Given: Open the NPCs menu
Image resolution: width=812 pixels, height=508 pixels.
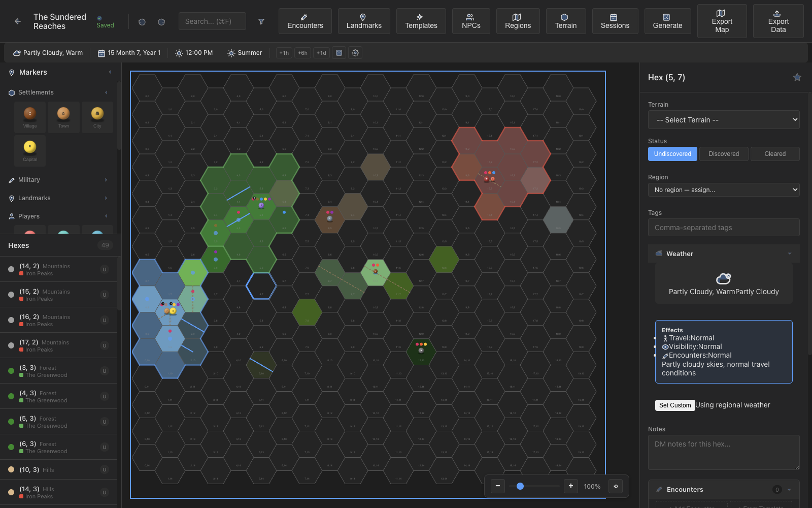Looking at the screenshot, I should coord(471,21).
